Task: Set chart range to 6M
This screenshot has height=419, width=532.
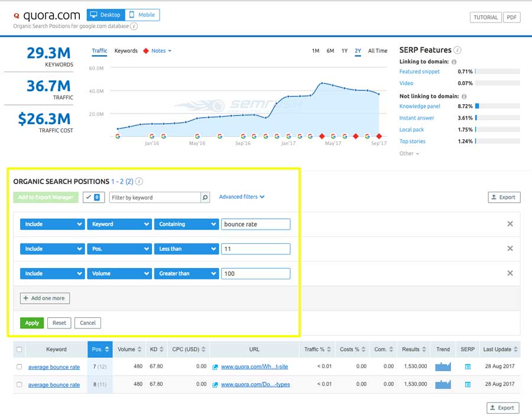Action: pyautogui.click(x=330, y=51)
